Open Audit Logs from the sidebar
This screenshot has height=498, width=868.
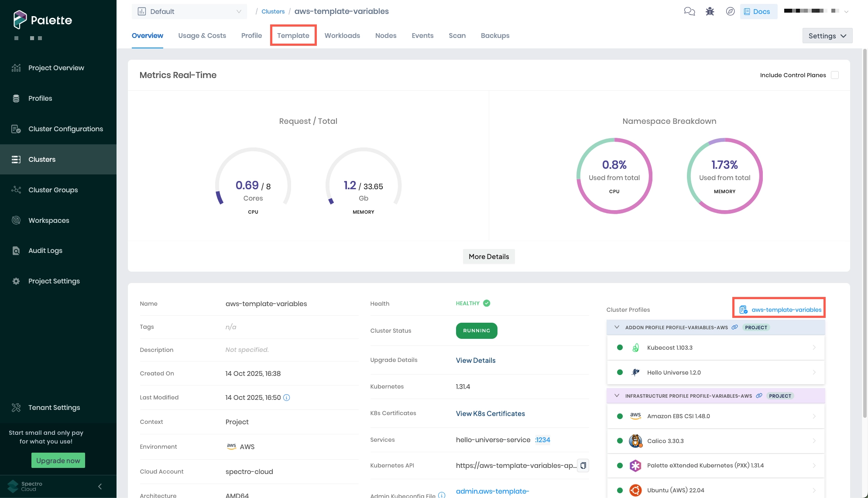coord(45,250)
